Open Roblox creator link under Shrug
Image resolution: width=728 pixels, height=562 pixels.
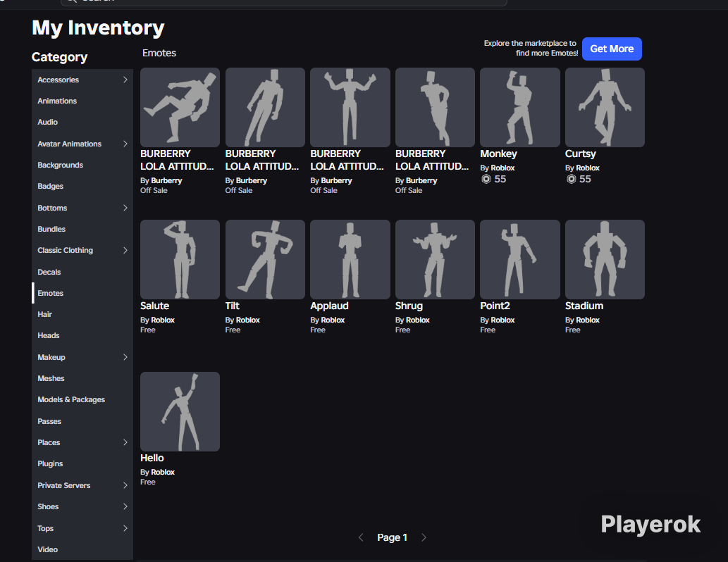(x=418, y=320)
